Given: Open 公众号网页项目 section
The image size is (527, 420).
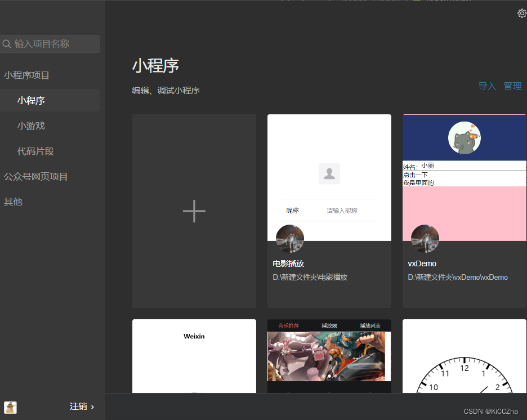Looking at the screenshot, I should 35,177.
